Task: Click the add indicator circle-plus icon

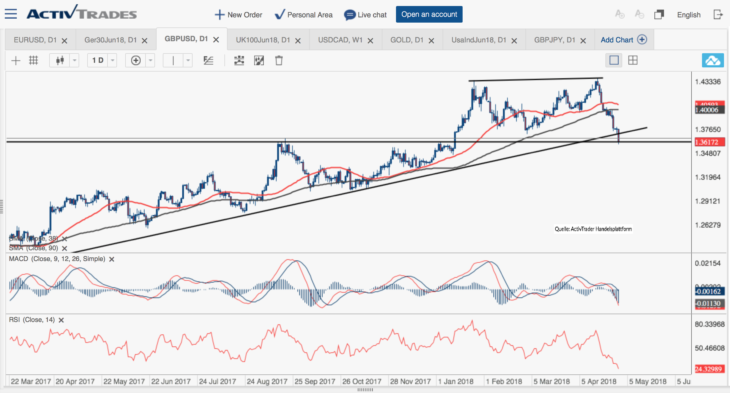Action: 135,61
